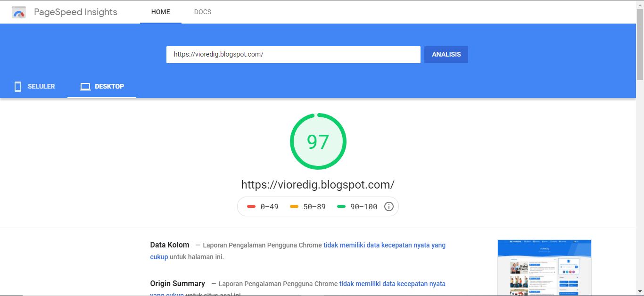This screenshot has width=644, height=296.
Task: Click the PageSpeed Insights logo icon
Action: click(19, 12)
